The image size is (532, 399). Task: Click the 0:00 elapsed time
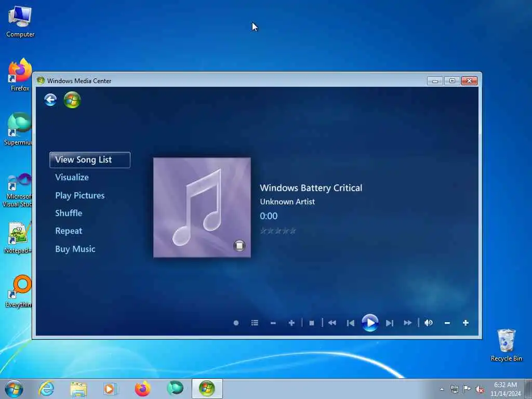(x=269, y=216)
